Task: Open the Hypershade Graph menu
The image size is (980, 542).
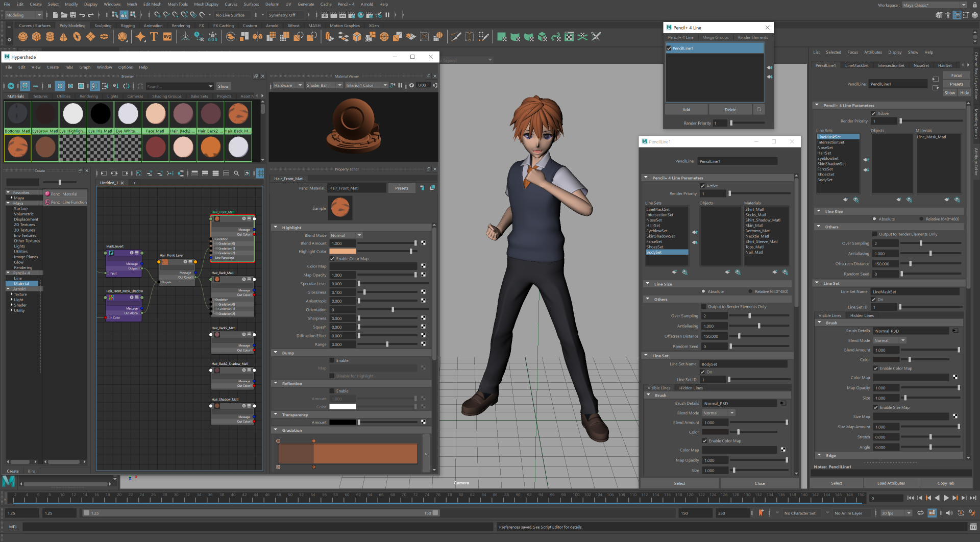Action: (x=85, y=67)
